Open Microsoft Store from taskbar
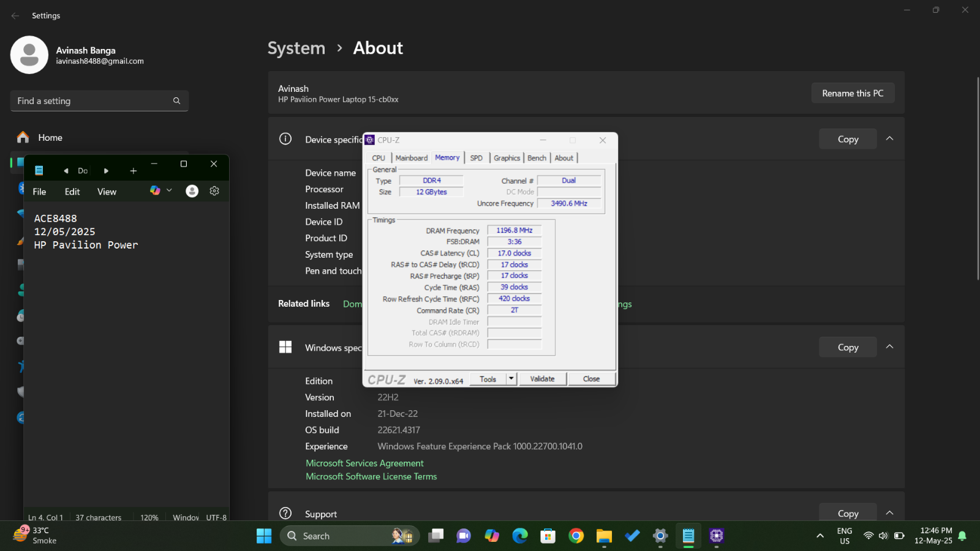Image resolution: width=980 pixels, height=551 pixels. point(548,536)
